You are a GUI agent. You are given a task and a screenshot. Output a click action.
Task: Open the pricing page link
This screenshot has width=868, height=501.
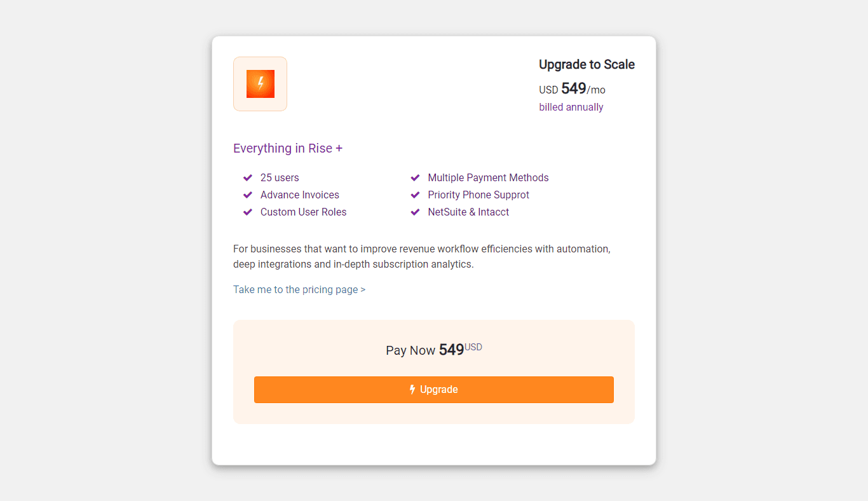pyautogui.click(x=294, y=289)
